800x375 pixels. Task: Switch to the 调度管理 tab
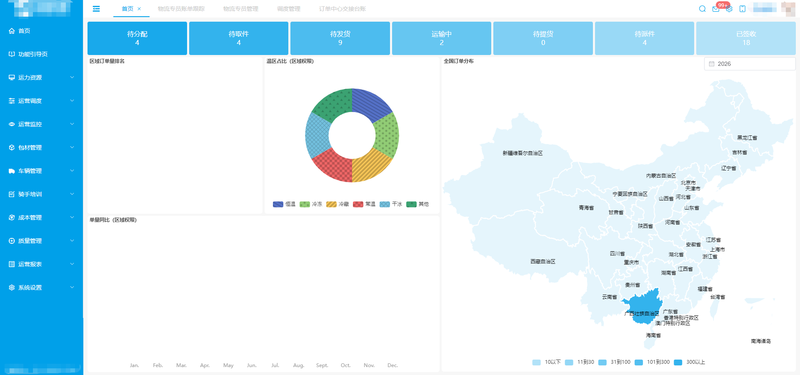click(288, 9)
